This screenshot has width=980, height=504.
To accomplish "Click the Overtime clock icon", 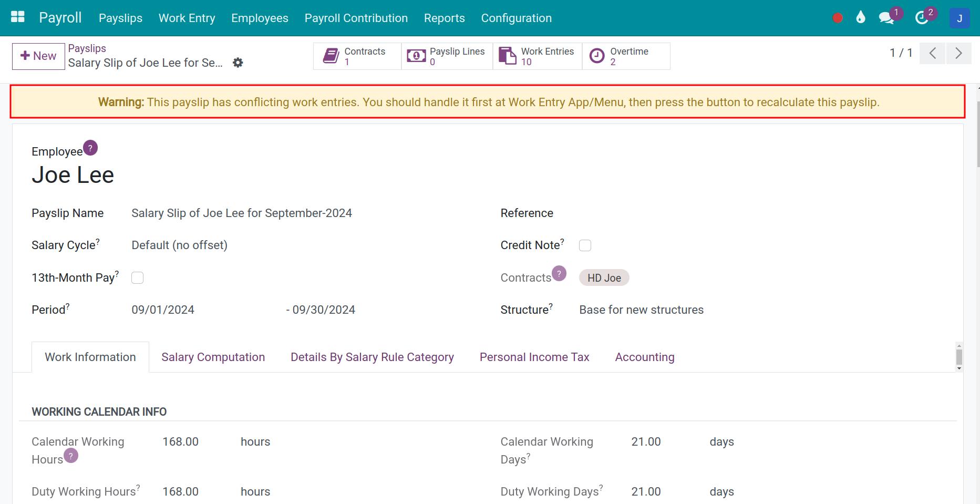I will 597,56.
